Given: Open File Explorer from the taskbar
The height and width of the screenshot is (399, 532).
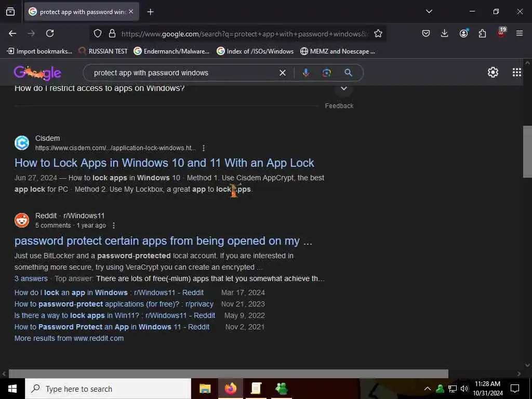Looking at the screenshot, I should (x=205, y=389).
